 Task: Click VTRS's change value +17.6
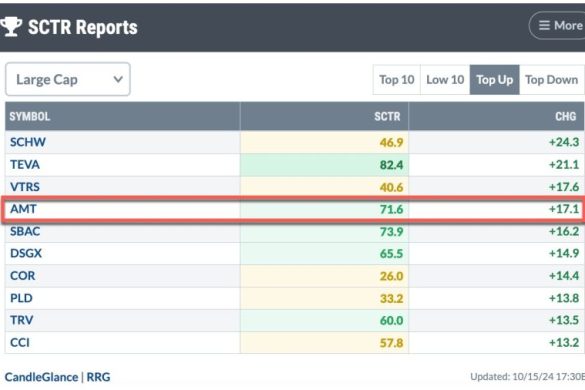(564, 187)
